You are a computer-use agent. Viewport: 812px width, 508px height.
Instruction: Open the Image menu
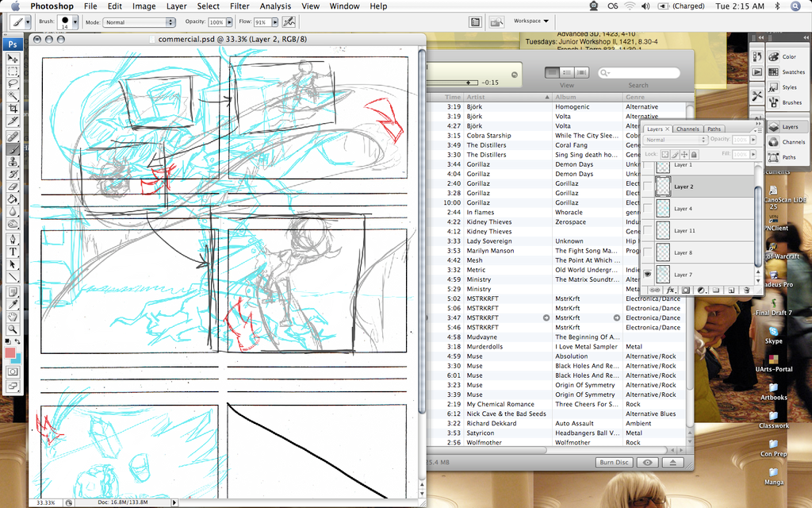(x=144, y=6)
